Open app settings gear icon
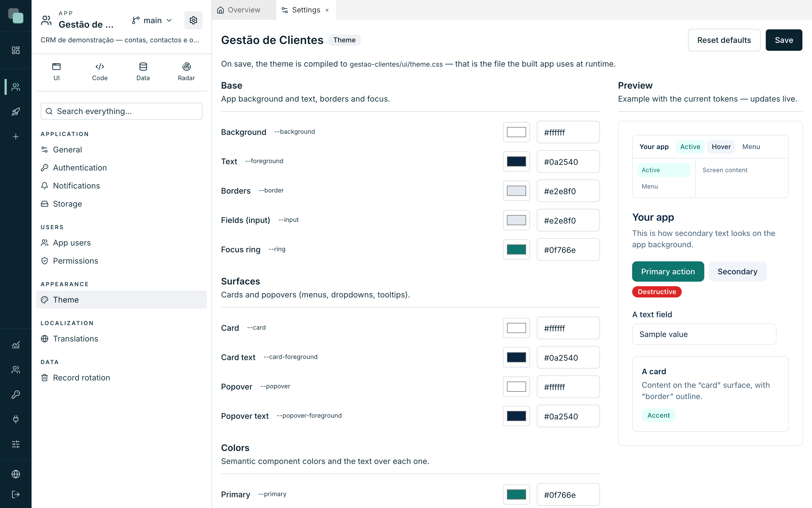This screenshot has height=508, width=812. [193, 20]
